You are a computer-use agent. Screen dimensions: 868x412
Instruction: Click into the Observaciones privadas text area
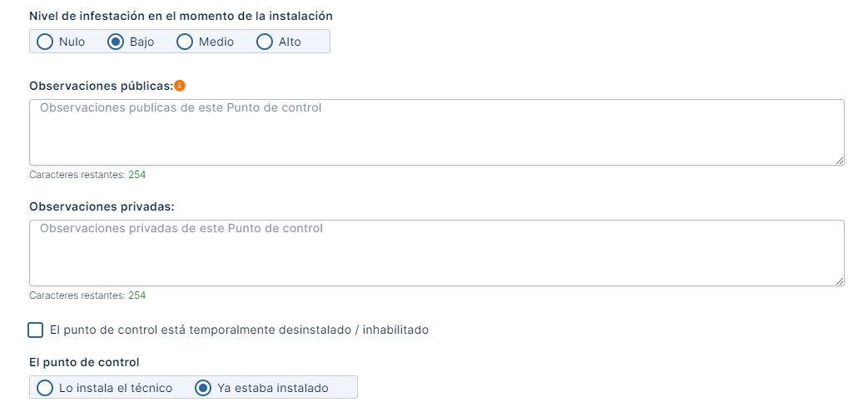click(436, 253)
